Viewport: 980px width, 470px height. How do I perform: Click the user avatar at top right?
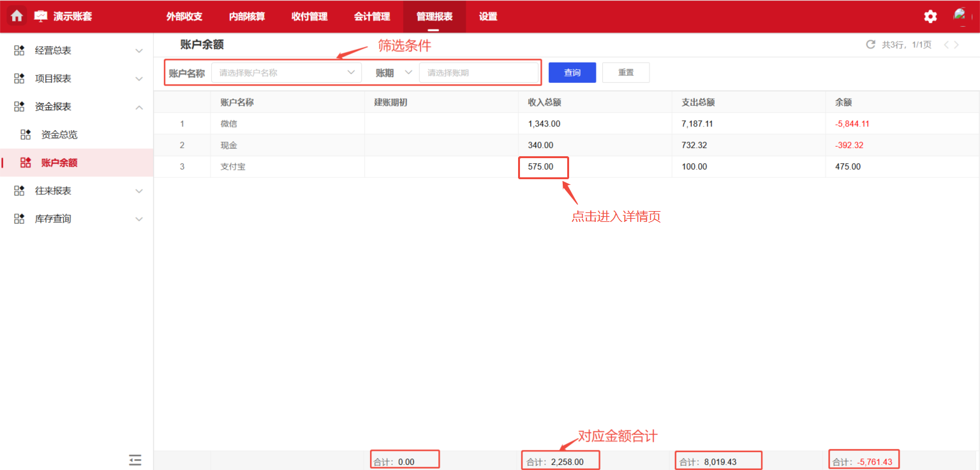point(963,16)
